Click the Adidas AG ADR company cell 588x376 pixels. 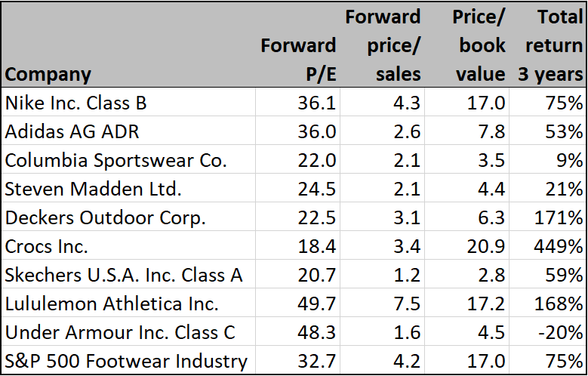[72, 131]
